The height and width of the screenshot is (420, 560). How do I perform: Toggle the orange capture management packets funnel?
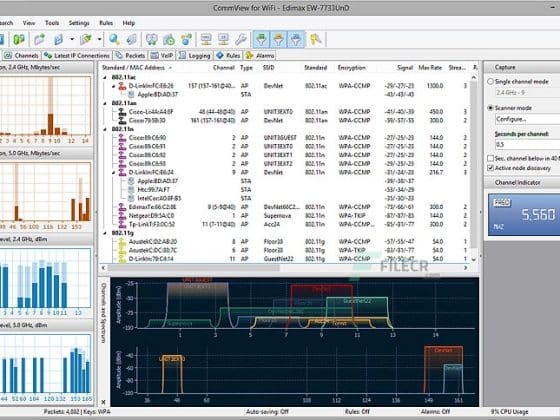coord(279,39)
